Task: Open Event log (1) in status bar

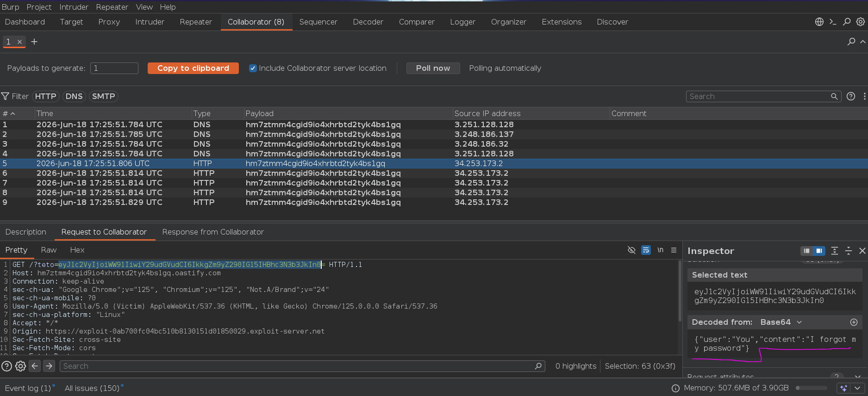Action: click(x=28, y=388)
